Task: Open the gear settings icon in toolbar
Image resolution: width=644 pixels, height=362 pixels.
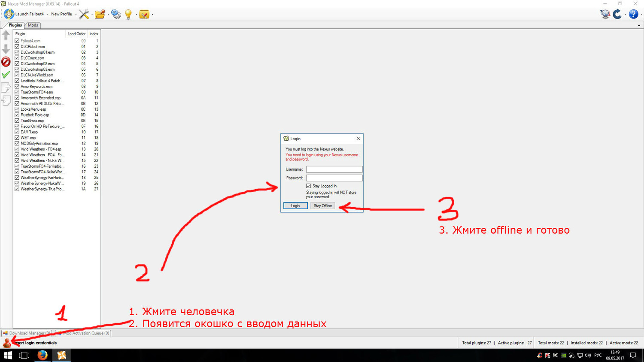Action: [x=116, y=14]
